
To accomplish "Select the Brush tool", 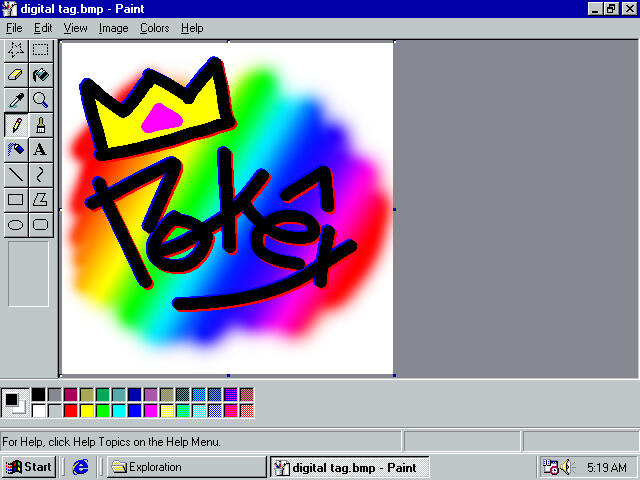I will pos(40,125).
